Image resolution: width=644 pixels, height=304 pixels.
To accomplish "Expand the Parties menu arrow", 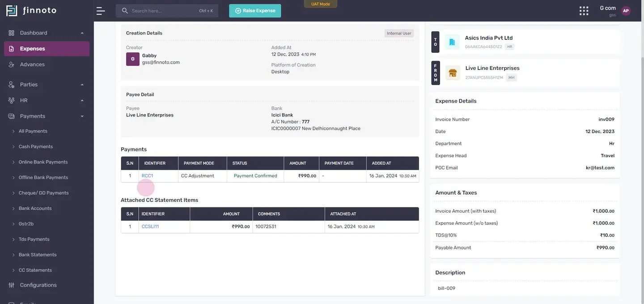I will click(x=82, y=85).
